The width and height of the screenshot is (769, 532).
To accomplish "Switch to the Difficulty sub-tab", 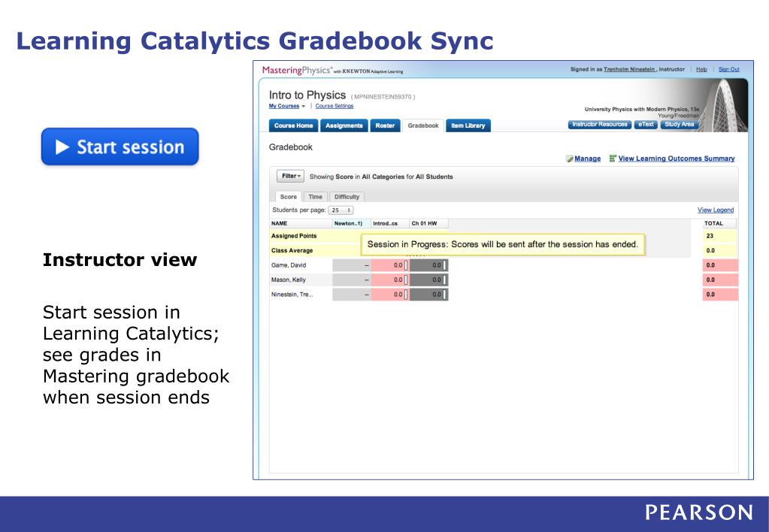I will [347, 197].
